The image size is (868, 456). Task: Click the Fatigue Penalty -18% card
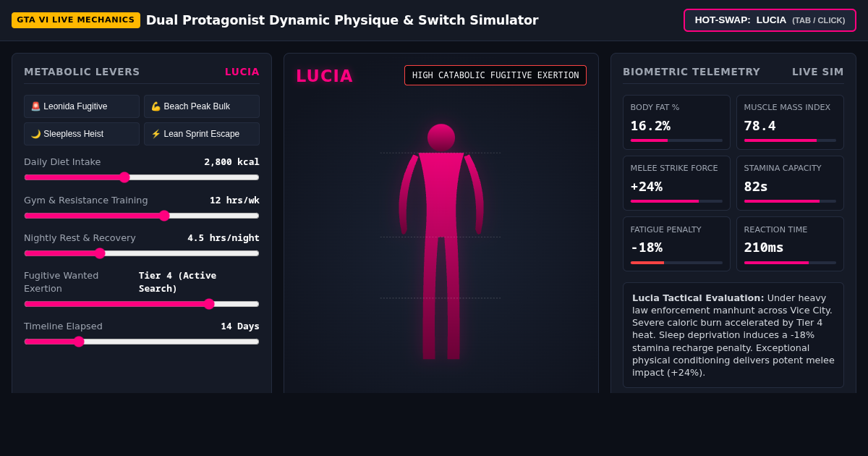tap(676, 244)
